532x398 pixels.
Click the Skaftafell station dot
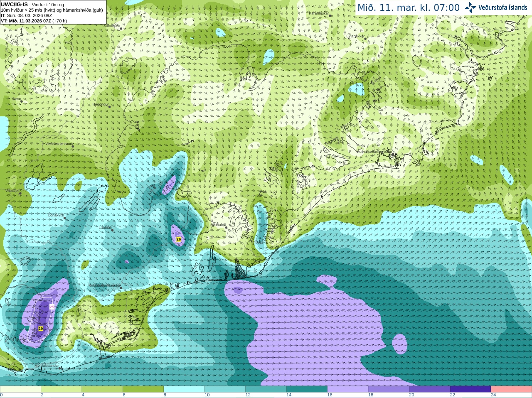tap(226, 227)
